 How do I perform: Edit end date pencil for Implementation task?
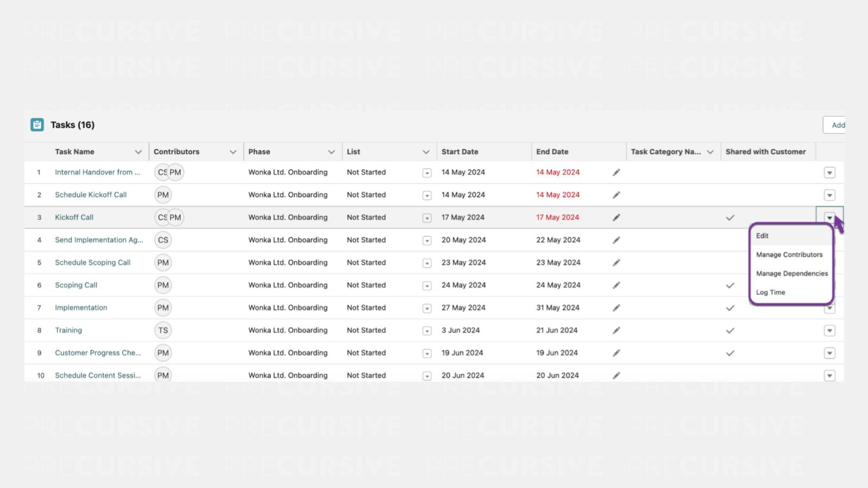coord(616,308)
